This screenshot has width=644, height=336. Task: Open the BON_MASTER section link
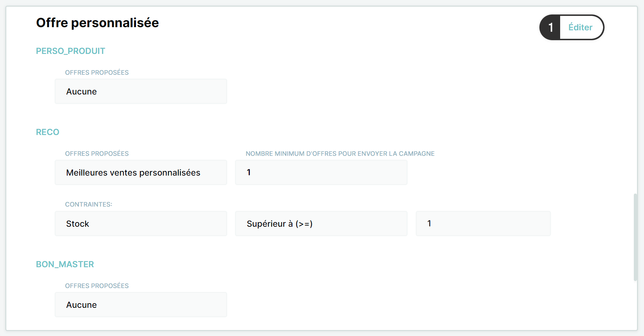[x=65, y=264]
